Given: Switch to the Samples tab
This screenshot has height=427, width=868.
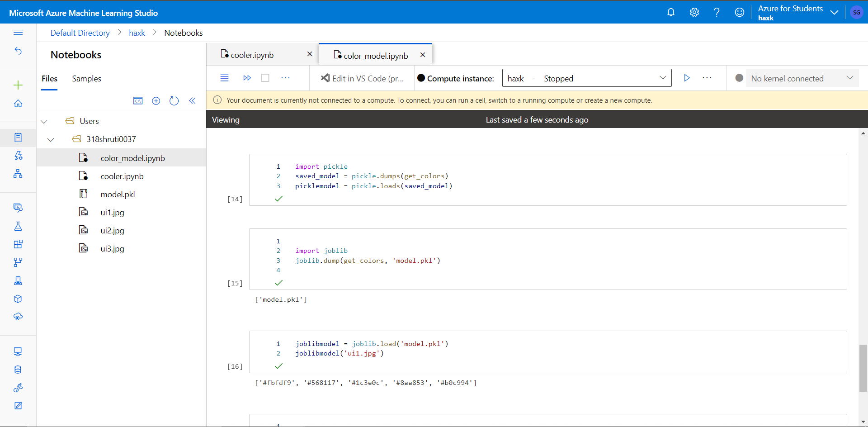Looking at the screenshot, I should tap(86, 79).
